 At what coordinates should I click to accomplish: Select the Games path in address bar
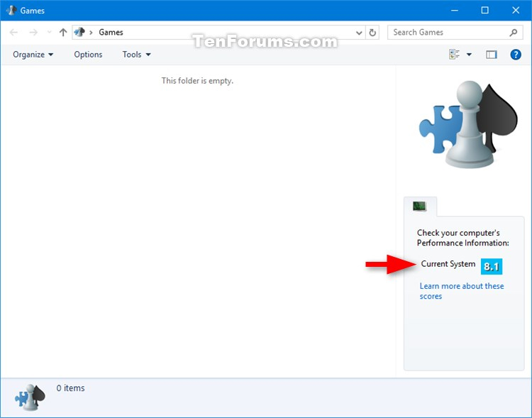(x=111, y=32)
